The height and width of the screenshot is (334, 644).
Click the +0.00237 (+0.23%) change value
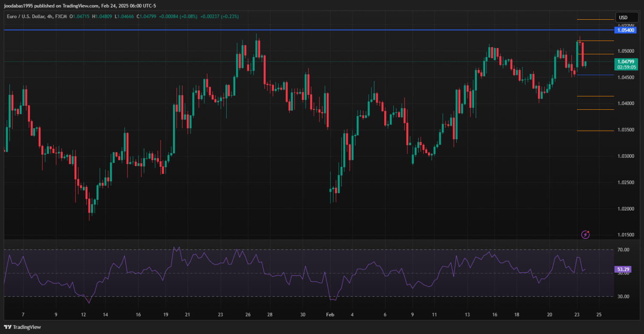(x=219, y=16)
